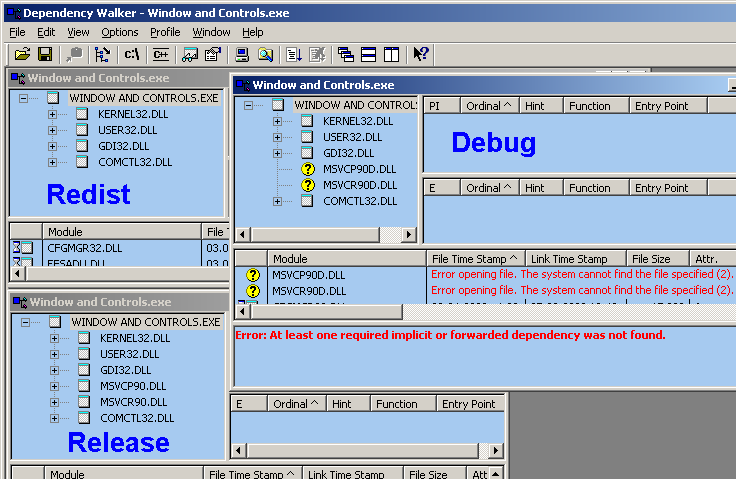The image size is (736, 479).
Task: Click the Cascade windows toolbar icon
Action: (x=346, y=54)
